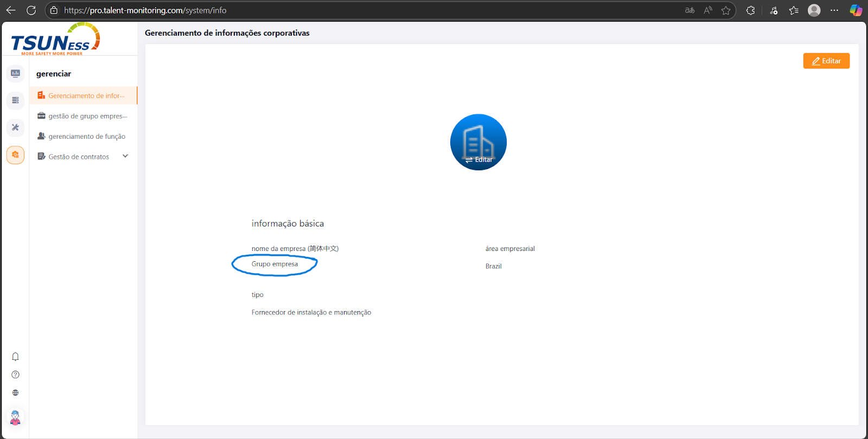Select the orange gear management icon
The width and height of the screenshot is (868, 439).
[15, 155]
